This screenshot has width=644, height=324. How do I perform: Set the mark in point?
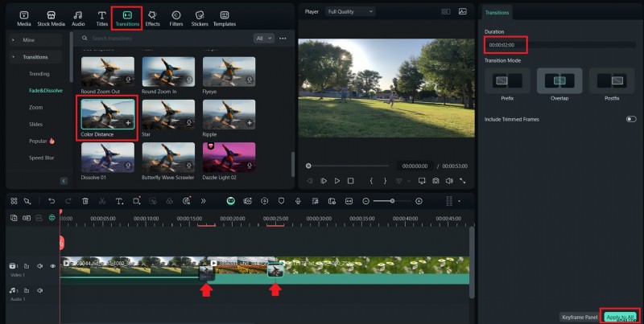371,181
